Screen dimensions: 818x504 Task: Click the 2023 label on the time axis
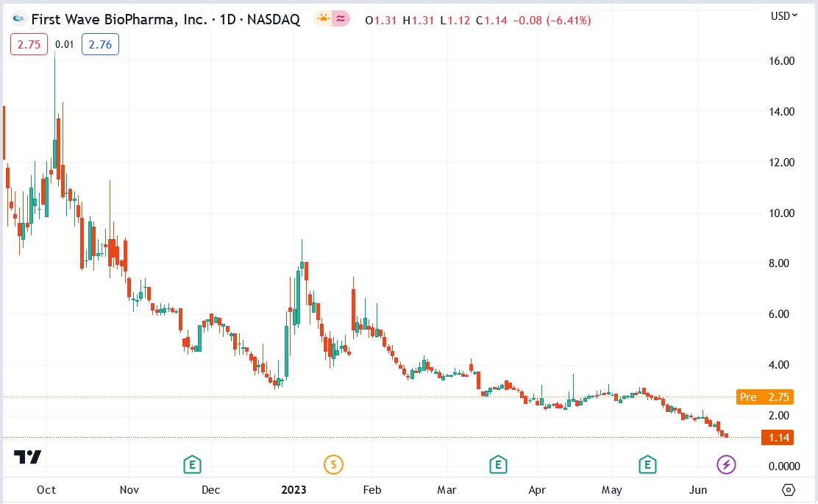tap(295, 489)
